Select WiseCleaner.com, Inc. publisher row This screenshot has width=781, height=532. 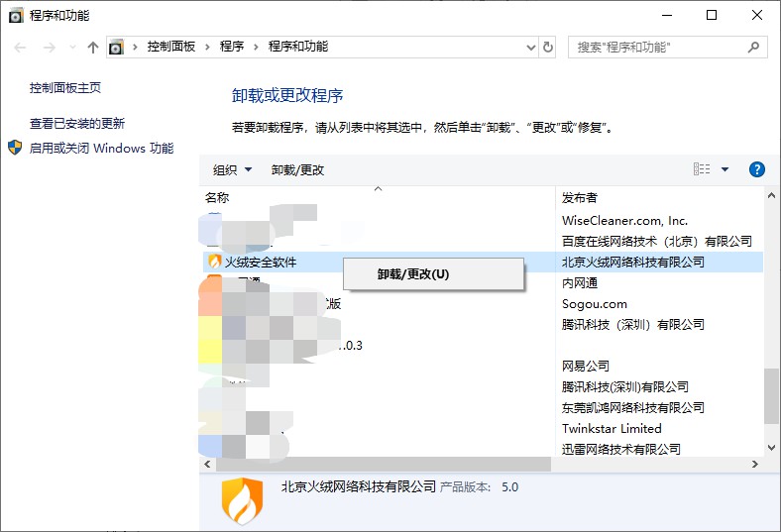624,221
